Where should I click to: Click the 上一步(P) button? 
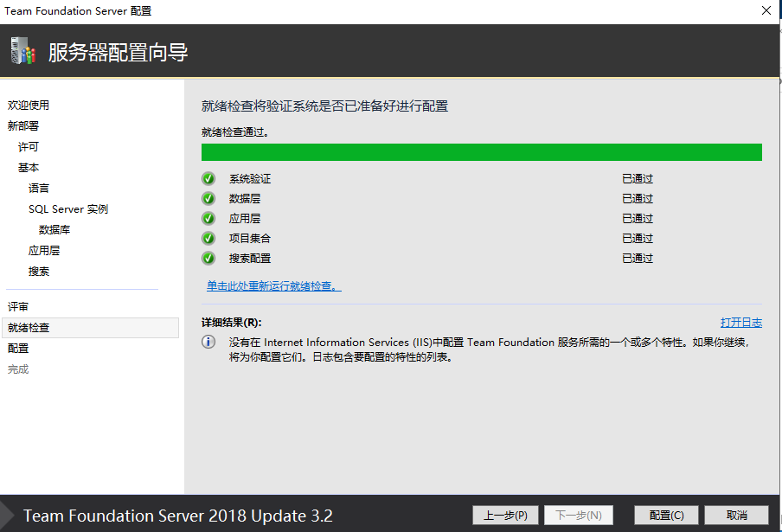tap(505, 515)
